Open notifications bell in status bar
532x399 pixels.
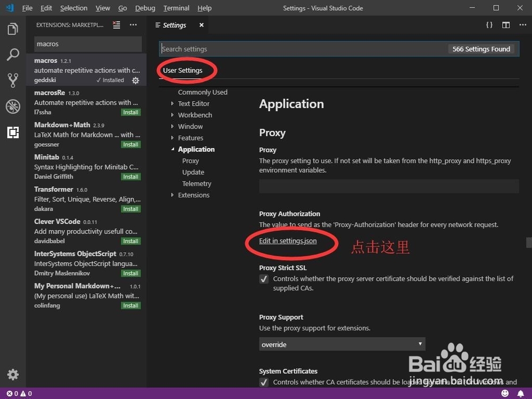tap(520, 393)
